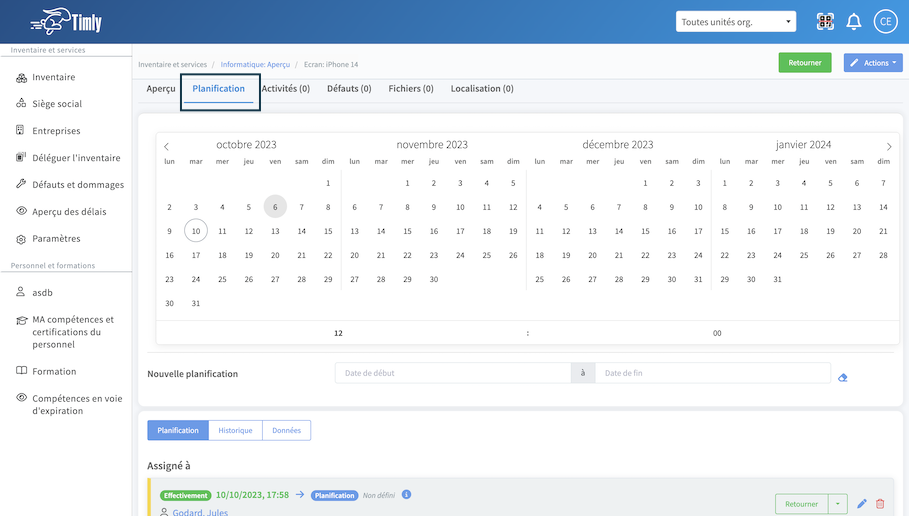The height and width of the screenshot is (516, 909).
Task: Switch to the Fichiers (0) tab
Action: tap(411, 89)
